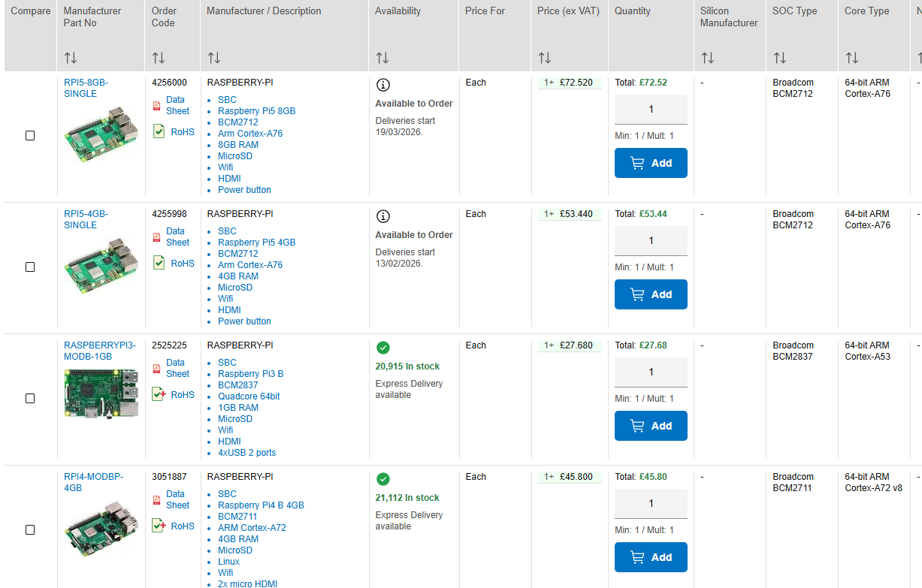Click 'Raspberry Pi5 4GB' description link
Viewport: 922px width, 588px height.
click(x=257, y=243)
